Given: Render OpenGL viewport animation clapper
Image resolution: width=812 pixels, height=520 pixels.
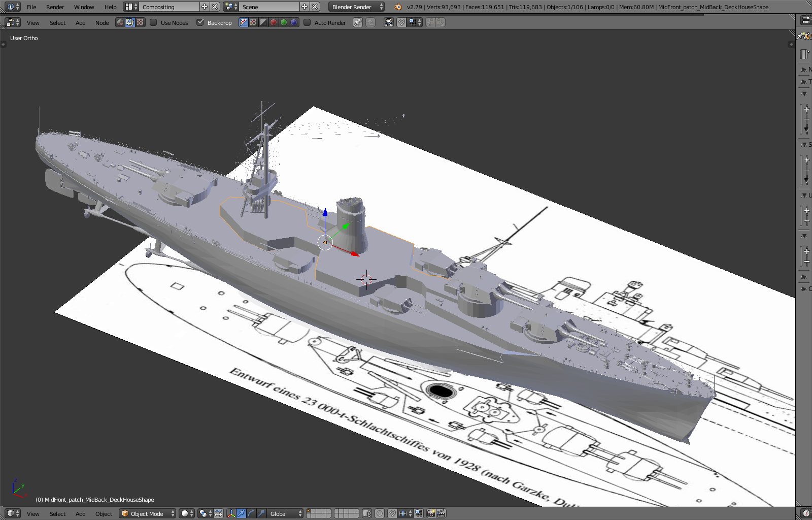Looking at the screenshot, I should pyautogui.click(x=441, y=513).
